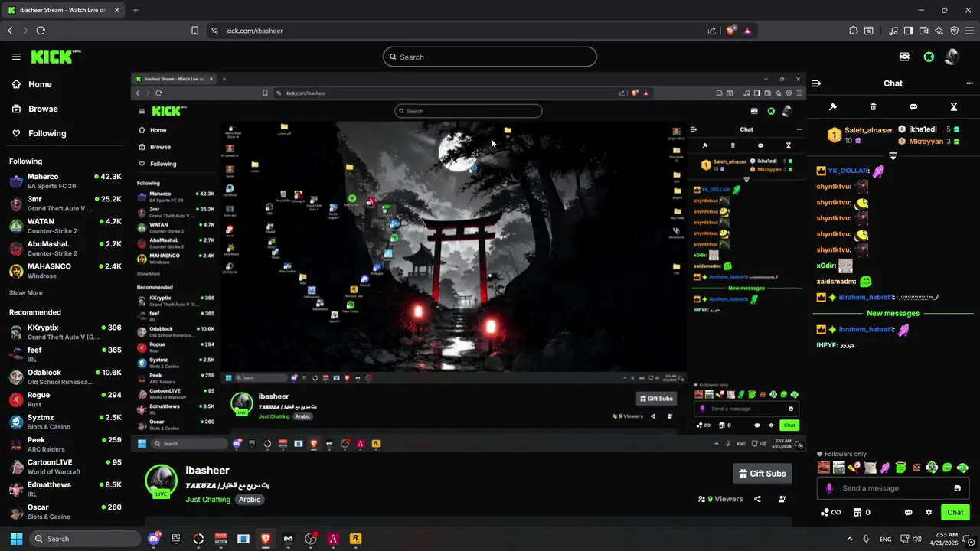Reload the page
The height and width of the screenshot is (551, 980).
41,31
